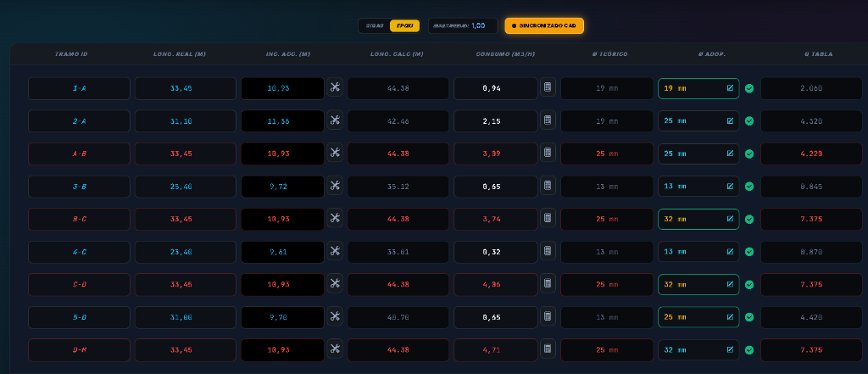The height and width of the screenshot is (374, 868).
Task: Select Q Tabla value 2.060 in row 1-A
Action: pyautogui.click(x=811, y=89)
